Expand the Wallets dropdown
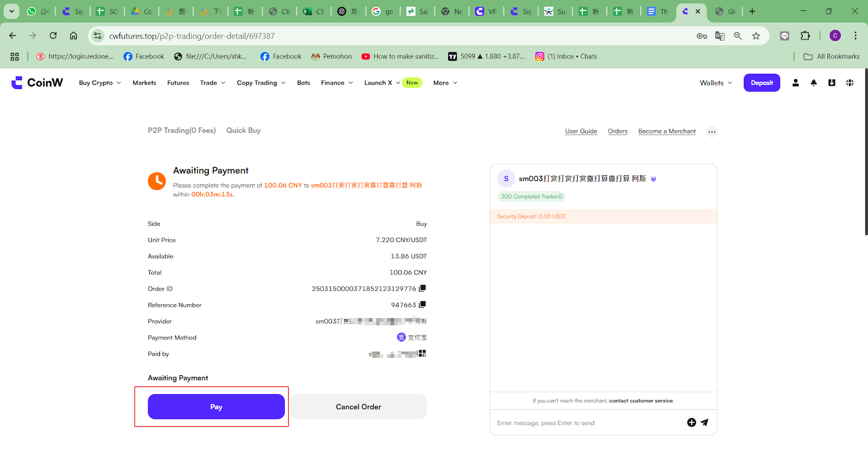Screen dimensions: 868x450 (x=716, y=83)
